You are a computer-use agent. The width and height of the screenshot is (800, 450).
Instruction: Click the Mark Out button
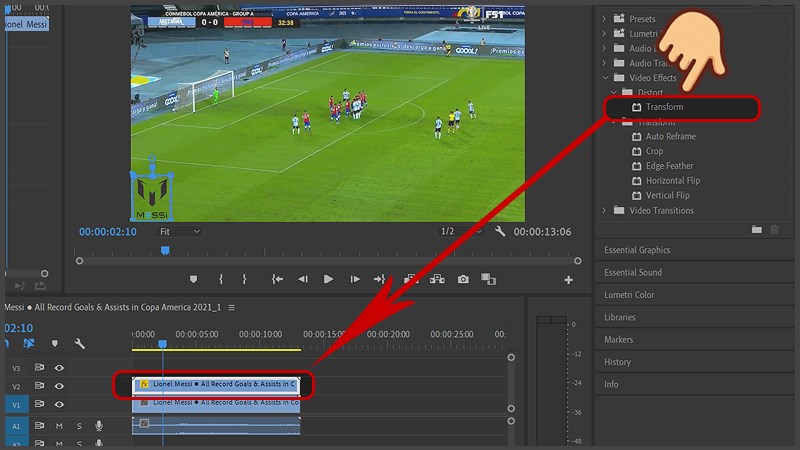coord(244,279)
